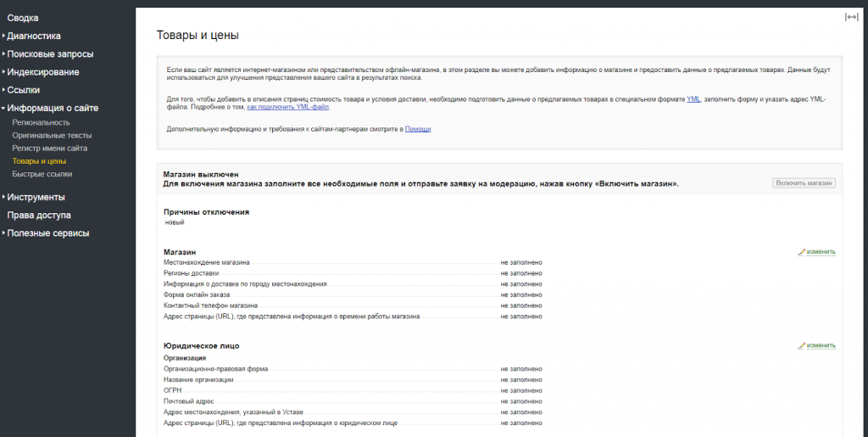Click the Товары и цены page heading
Image resolution: width=868 pixels, height=437 pixels.
pos(198,36)
